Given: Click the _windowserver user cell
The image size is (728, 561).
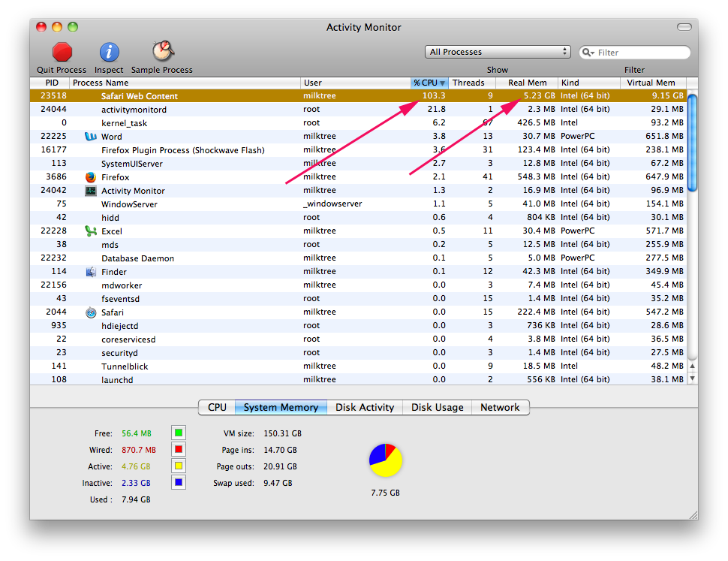Looking at the screenshot, I should (332, 204).
